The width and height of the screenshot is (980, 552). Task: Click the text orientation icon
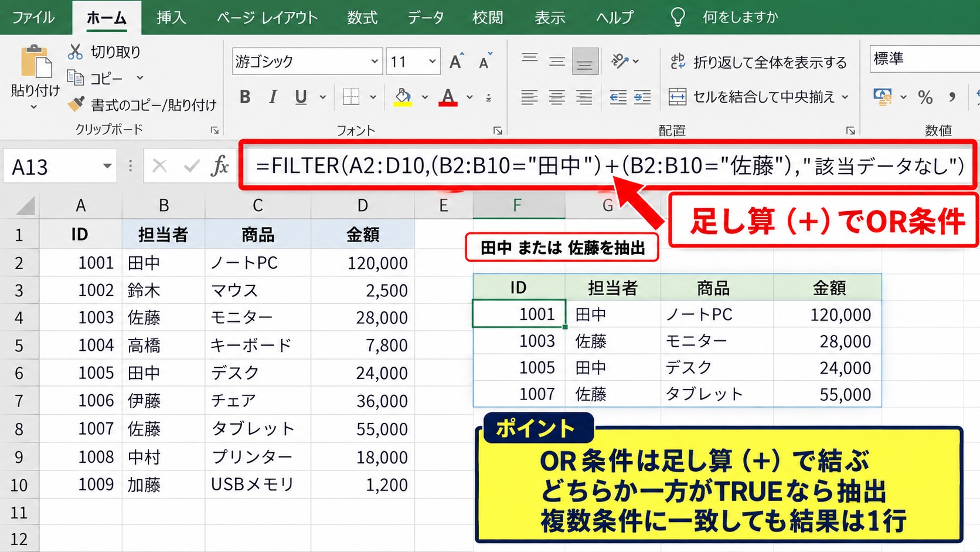point(620,61)
